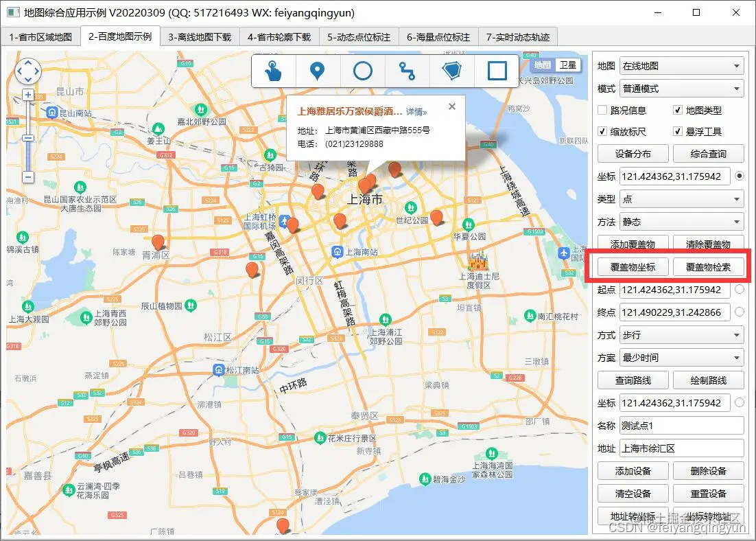Toggle the 缩放标尺 checkbox
756x541 pixels.
pos(602,131)
